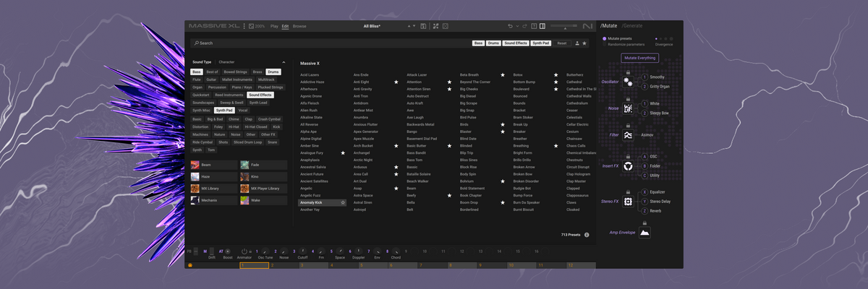This screenshot has width=868, height=289.
Task: Click the undo arrow icon
Action: tap(510, 26)
